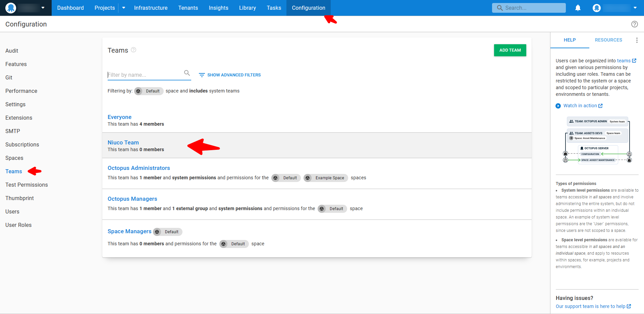Open the help panel overflow menu

click(637, 40)
